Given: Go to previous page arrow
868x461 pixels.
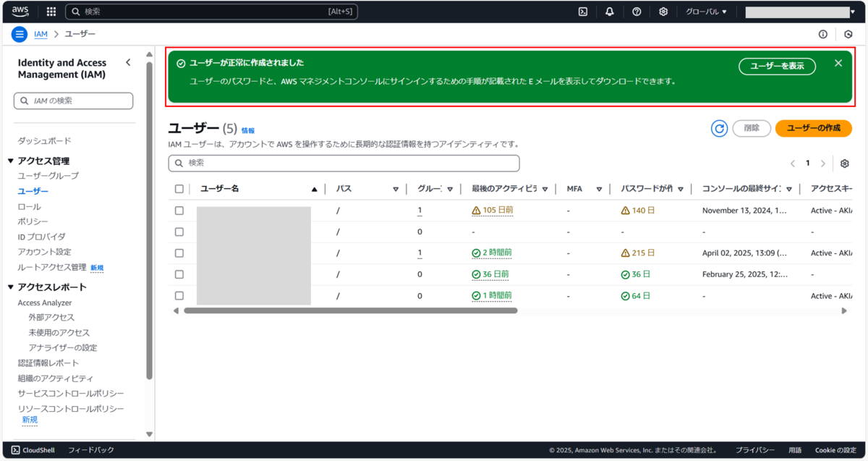Looking at the screenshot, I should [793, 164].
